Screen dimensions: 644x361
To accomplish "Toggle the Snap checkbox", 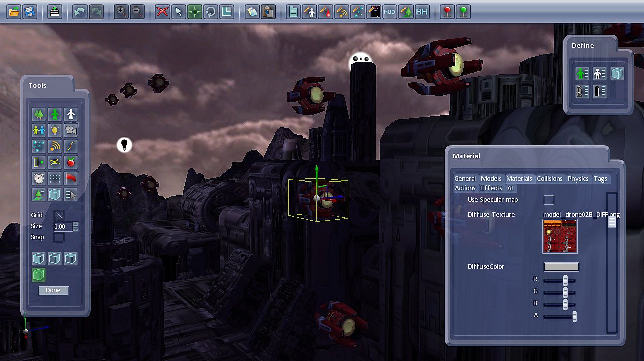I will pyautogui.click(x=59, y=237).
